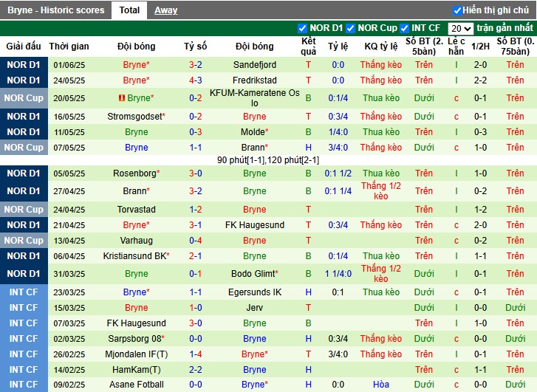Viewport: 537px width, 392px height.
Task: Click the red card icon beside Bryne on 20/05/25
Action: tap(122, 98)
